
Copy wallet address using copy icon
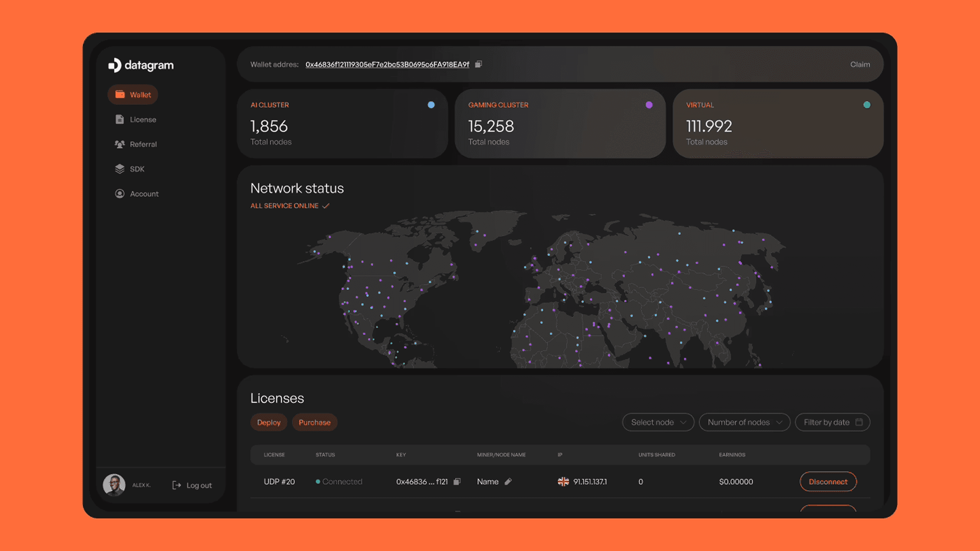(478, 64)
